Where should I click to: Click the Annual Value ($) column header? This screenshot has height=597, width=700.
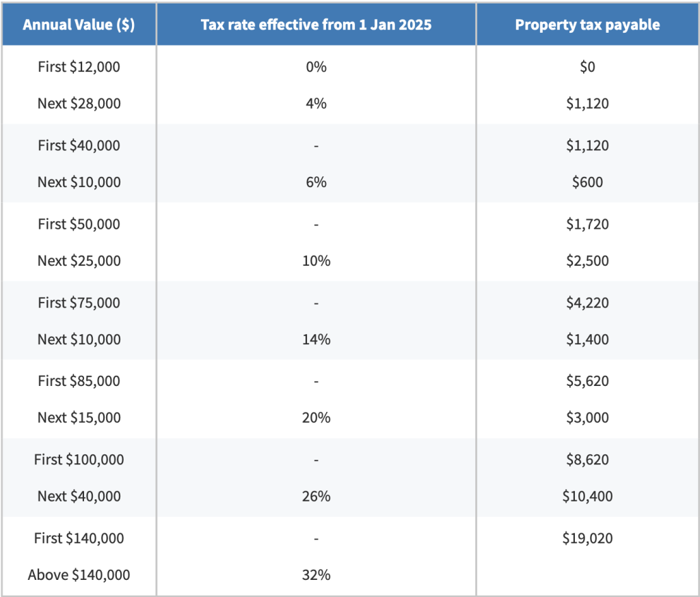coord(79,25)
